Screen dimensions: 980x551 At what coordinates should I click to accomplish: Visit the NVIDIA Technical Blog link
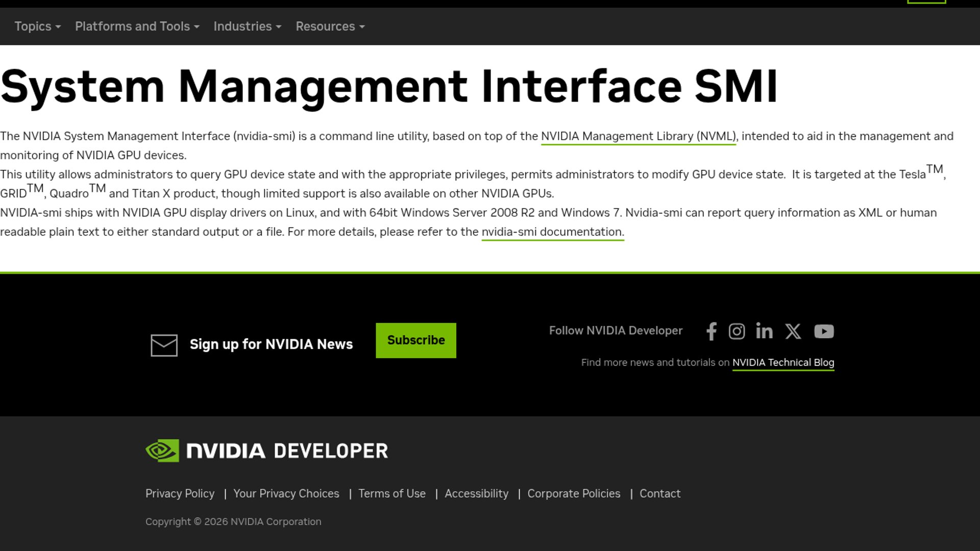click(x=783, y=363)
